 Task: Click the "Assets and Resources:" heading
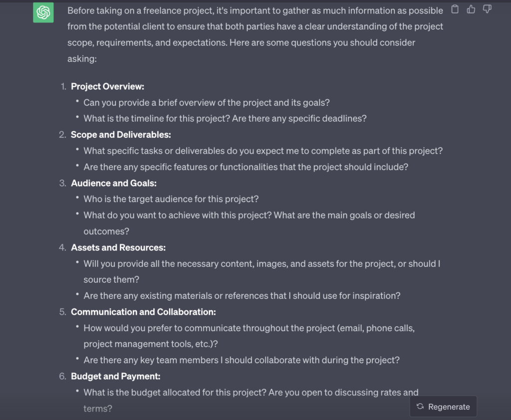(118, 247)
